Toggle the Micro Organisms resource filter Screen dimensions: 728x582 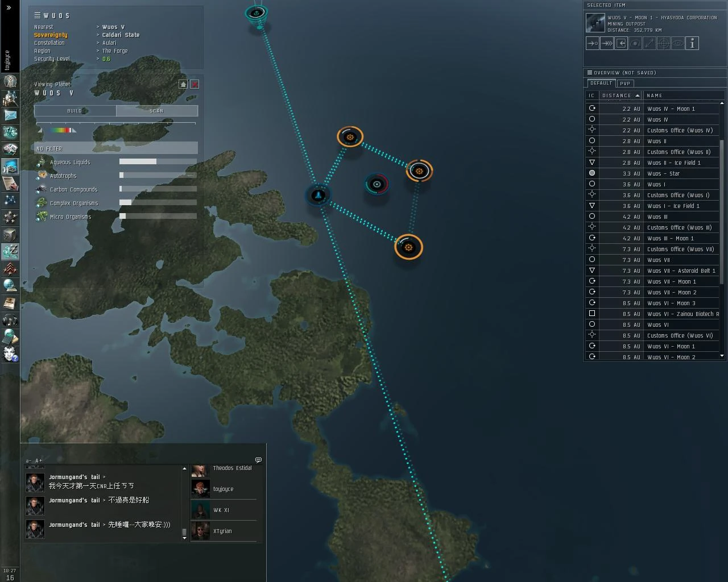tap(116, 217)
